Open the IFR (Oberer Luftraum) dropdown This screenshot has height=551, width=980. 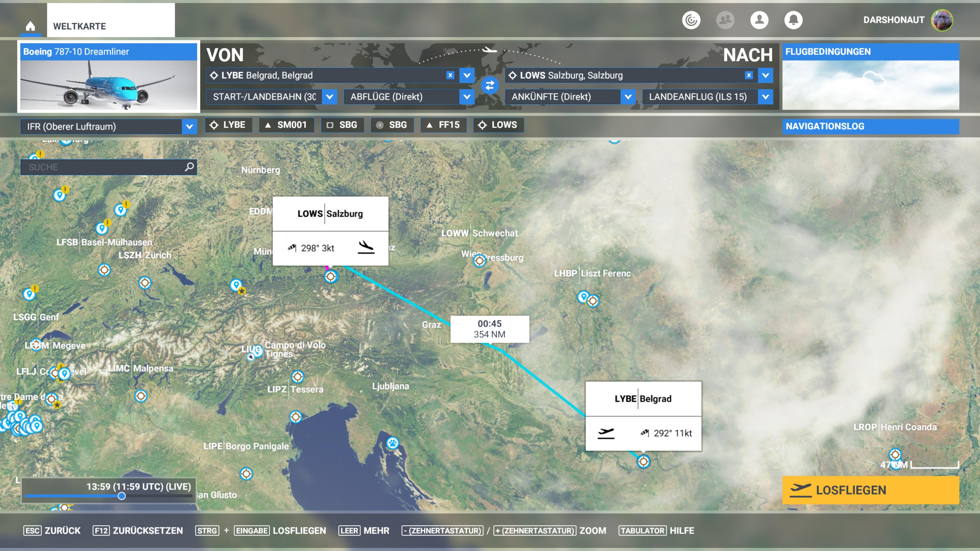tap(108, 127)
